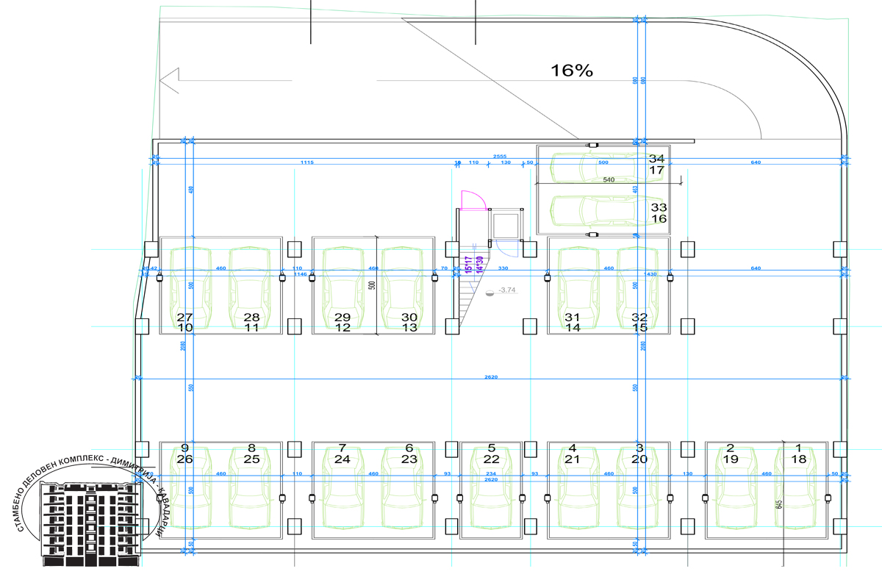Click parking space label 9 / 26
Screen dimensions: 882x588
(184, 453)
